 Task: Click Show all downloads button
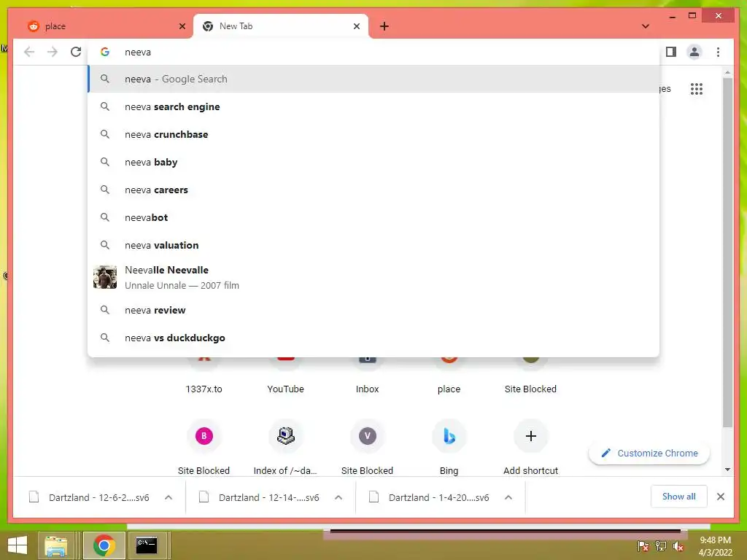coord(678,497)
